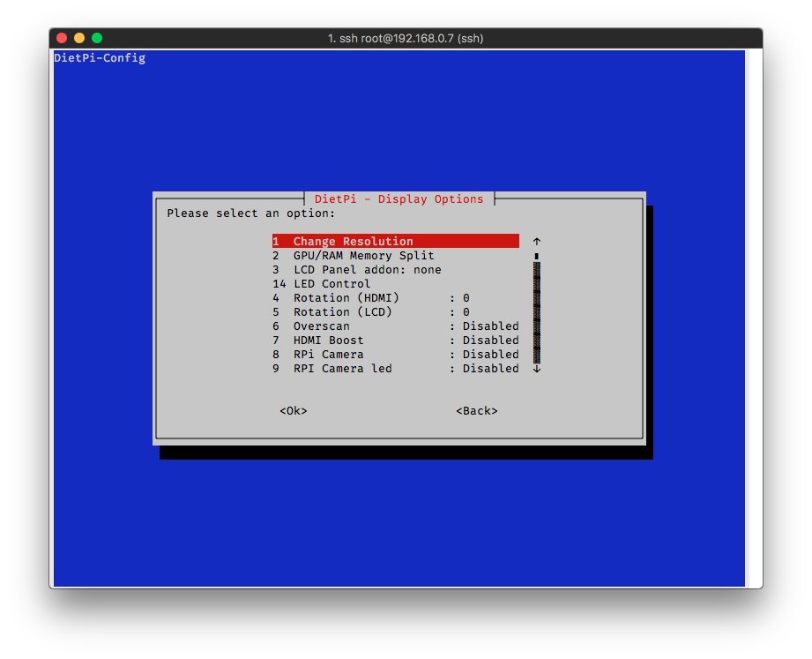The image size is (812, 659).
Task: Click the list scroll-up arrow
Action: [537, 242]
